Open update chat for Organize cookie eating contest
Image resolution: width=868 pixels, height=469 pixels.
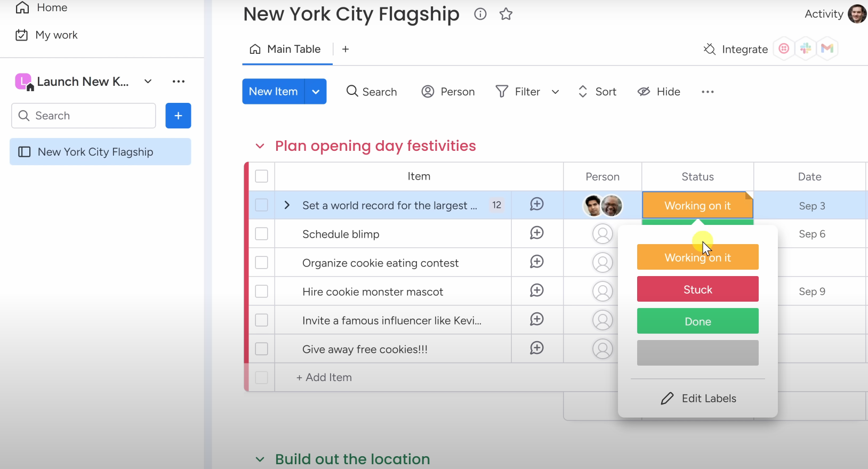pyautogui.click(x=537, y=262)
